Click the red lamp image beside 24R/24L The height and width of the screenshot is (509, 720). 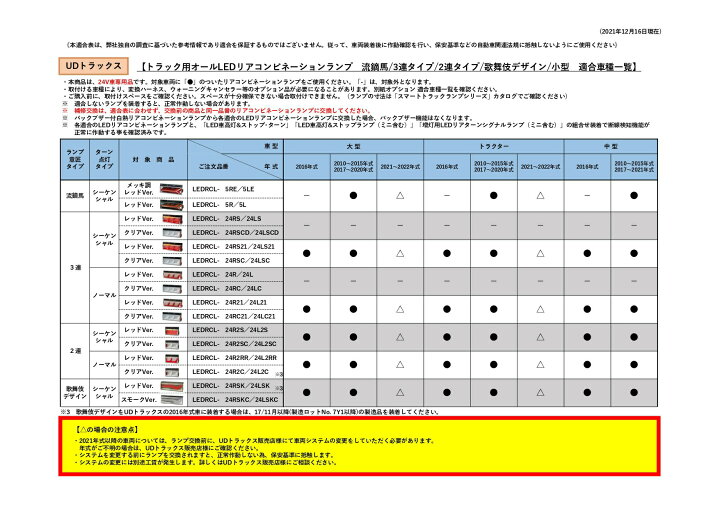(x=172, y=275)
